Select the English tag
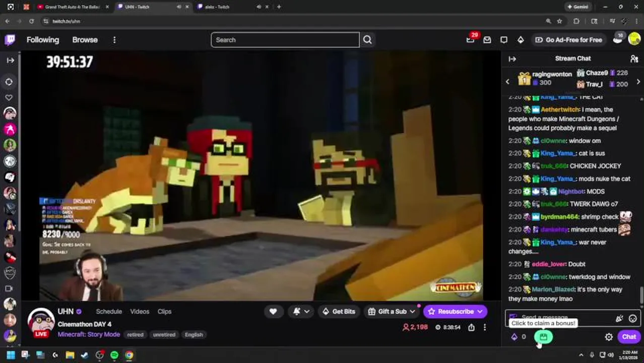 [194, 335]
